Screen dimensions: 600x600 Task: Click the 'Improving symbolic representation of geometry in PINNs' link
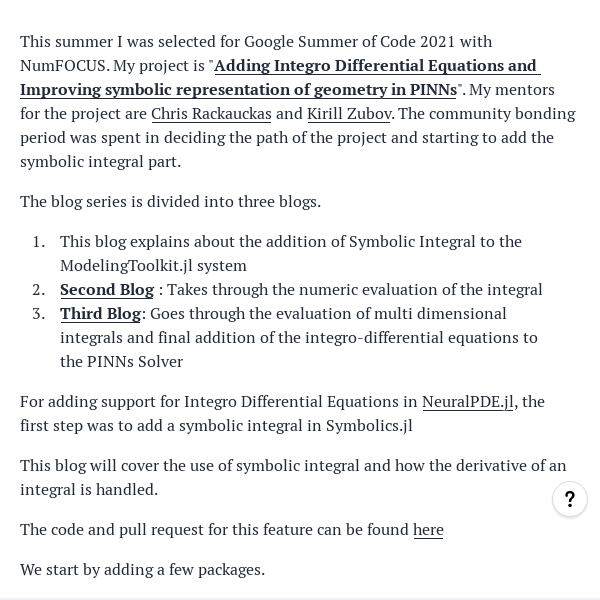click(x=238, y=90)
